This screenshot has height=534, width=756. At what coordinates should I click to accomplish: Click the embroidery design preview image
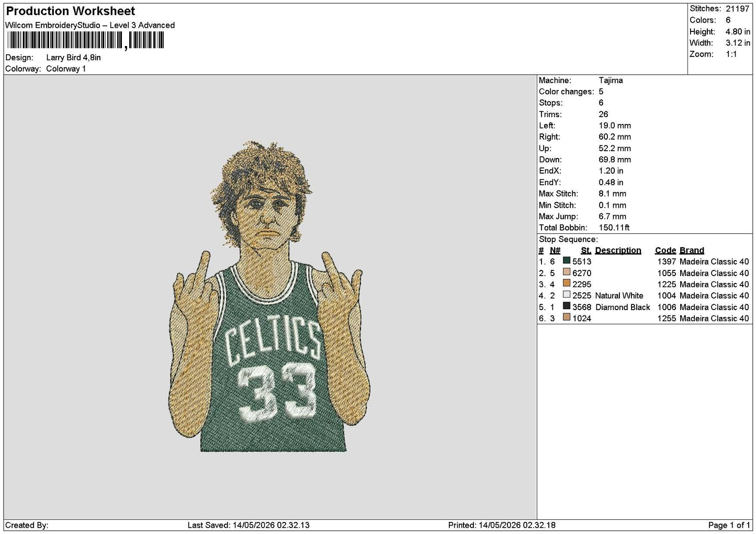[270, 296]
